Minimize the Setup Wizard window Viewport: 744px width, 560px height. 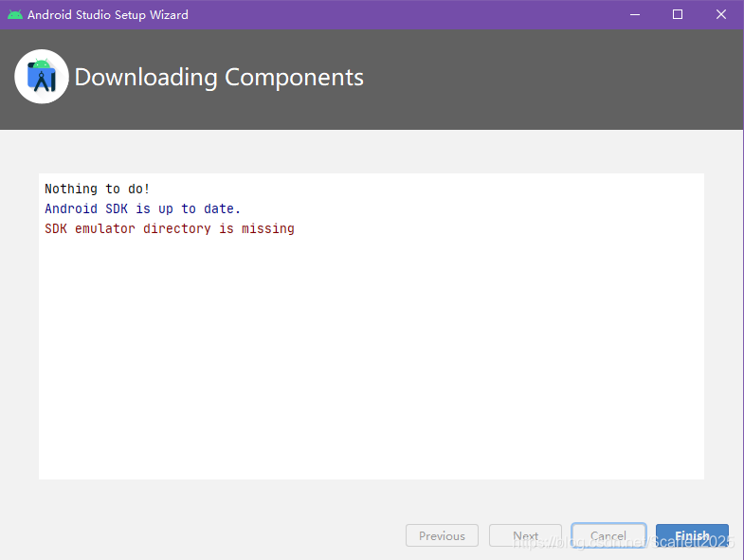click(635, 15)
